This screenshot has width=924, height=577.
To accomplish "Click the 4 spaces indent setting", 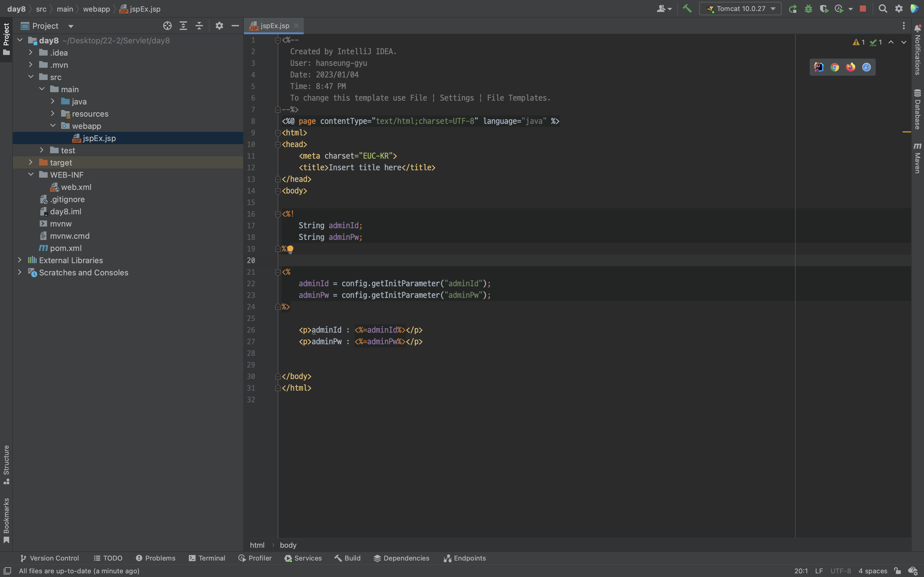I will point(872,571).
